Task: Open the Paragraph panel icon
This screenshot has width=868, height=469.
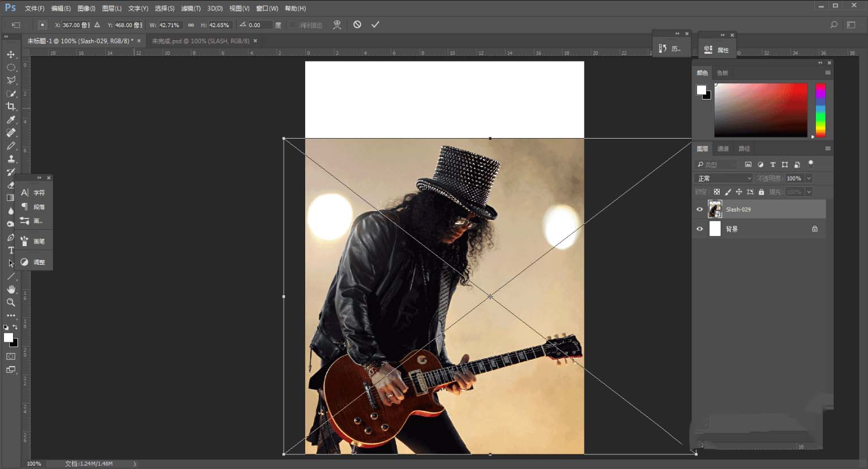Action: (x=24, y=206)
